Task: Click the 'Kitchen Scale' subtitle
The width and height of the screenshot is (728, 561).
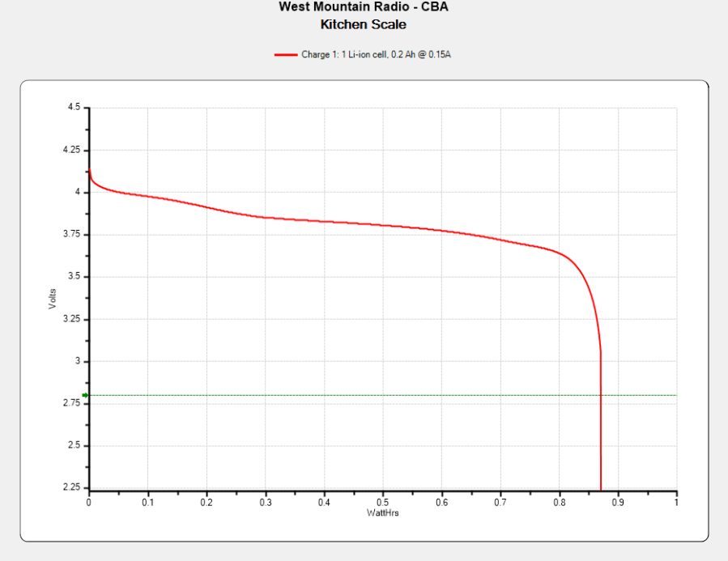Action: [x=363, y=24]
